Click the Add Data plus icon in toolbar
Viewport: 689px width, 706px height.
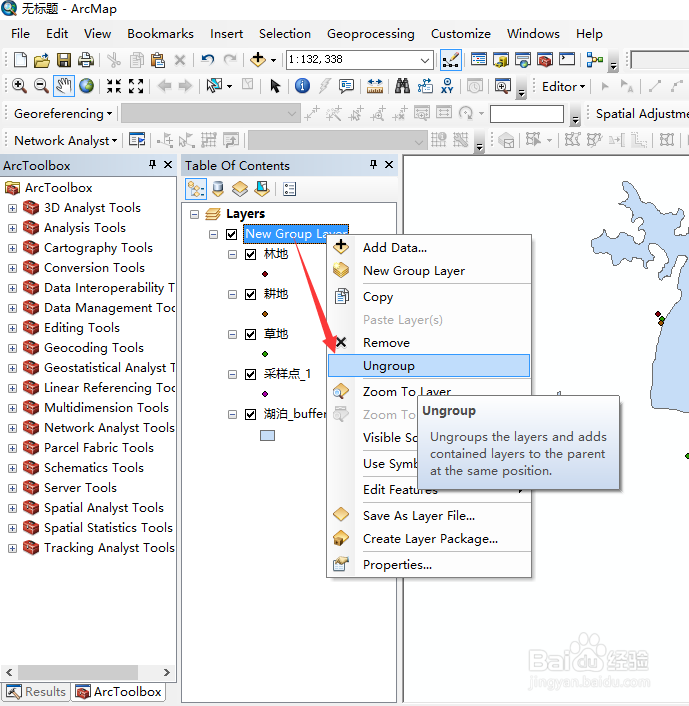pyautogui.click(x=258, y=59)
